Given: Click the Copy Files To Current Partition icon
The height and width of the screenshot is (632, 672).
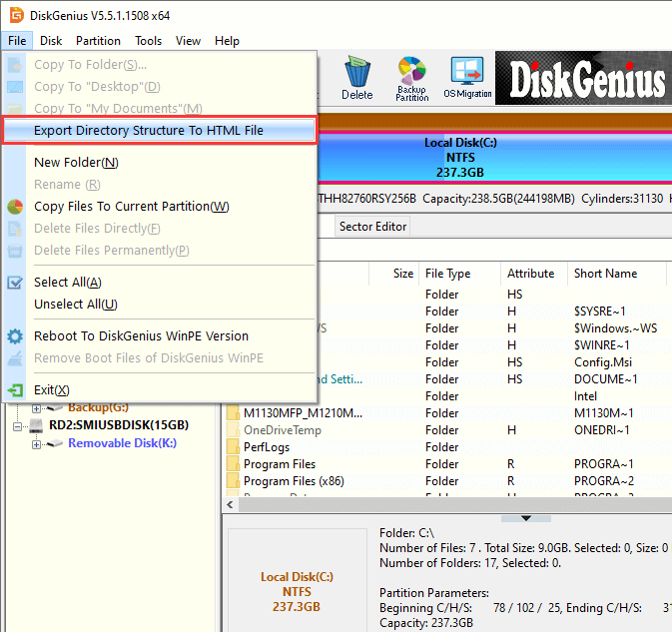Looking at the screenshot, I should (15, 207).
